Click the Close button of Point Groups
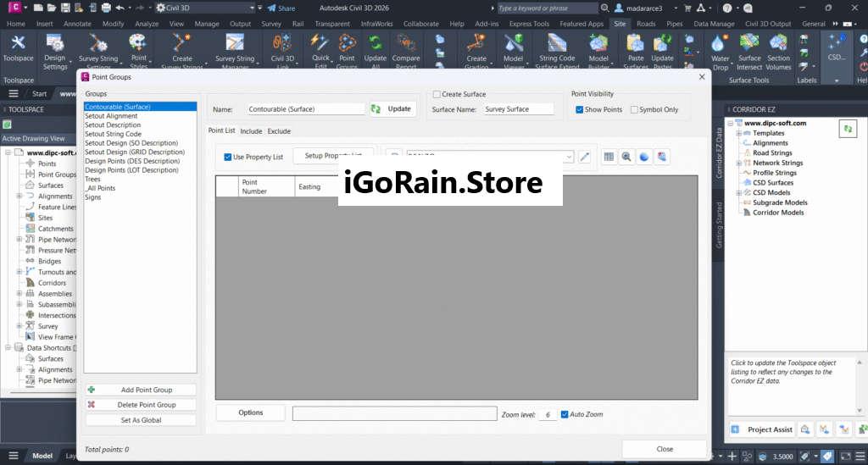This screenshot has height=465, width=868. 665,449
